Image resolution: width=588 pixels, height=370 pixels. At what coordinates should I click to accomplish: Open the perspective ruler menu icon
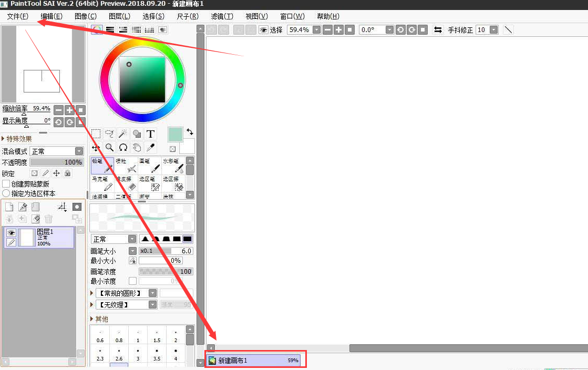click(x=62, y=207)
